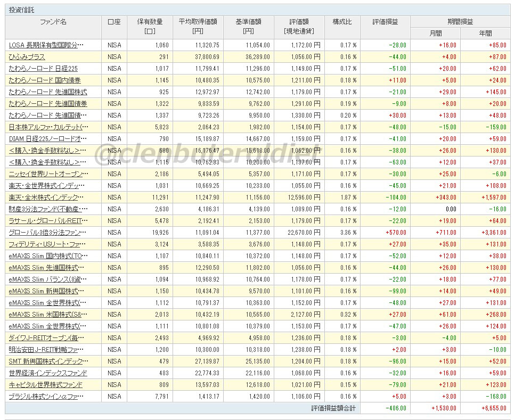Open the LOSA 長期保有型国際分 fund link
Image resolution: width=515 pixels, height=420 pixels.
pos(46,45)
